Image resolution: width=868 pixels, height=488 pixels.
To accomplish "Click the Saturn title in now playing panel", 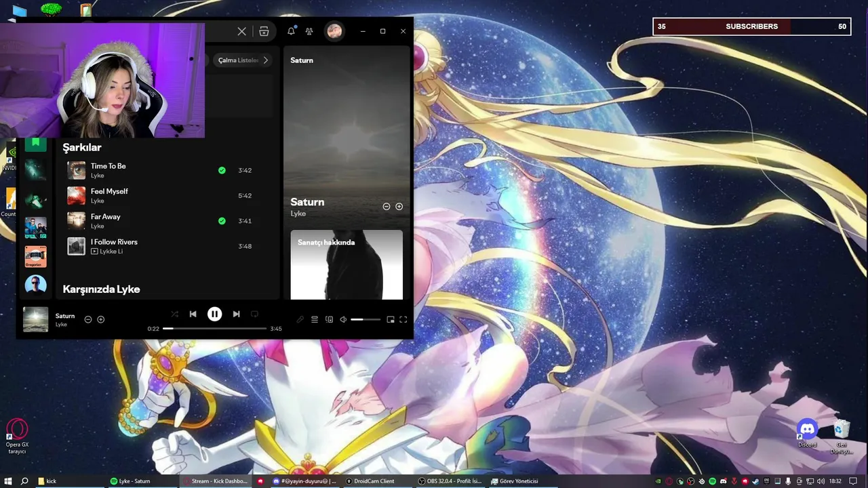I will [x=307, y=202].
